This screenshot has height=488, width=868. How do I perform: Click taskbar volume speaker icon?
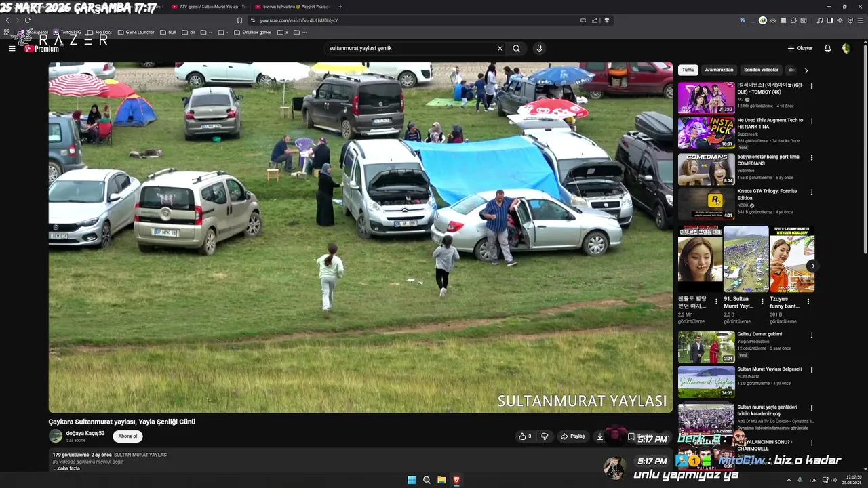click(x=834, y=480)
